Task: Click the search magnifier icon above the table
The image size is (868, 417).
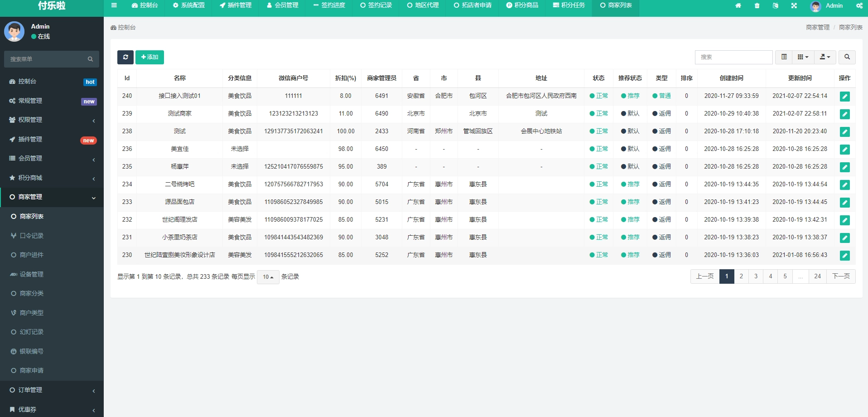Action: (x=847, y=57)
